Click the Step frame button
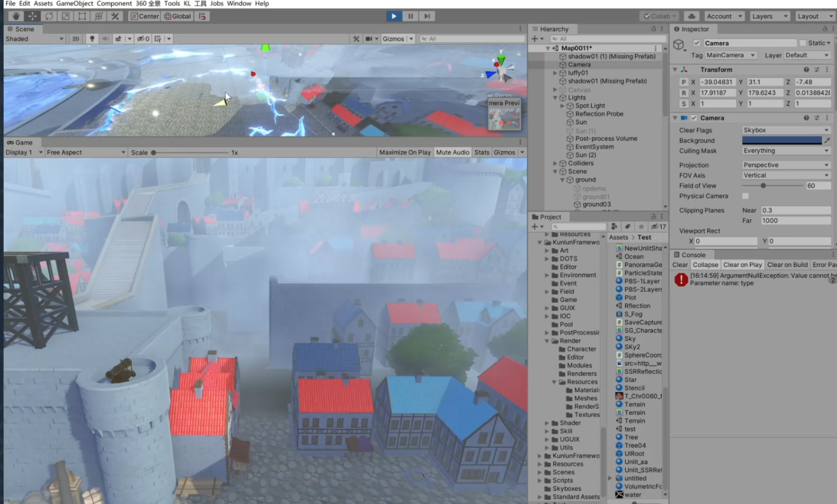This screenshot has height=504, width=837. tap(427, 16)
